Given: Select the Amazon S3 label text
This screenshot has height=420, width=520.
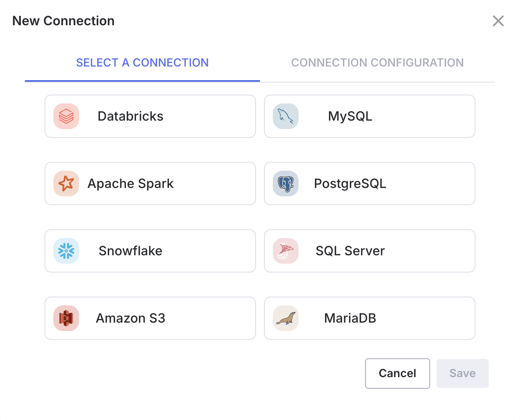Looking at the screenshot, I should coord(130,318).
